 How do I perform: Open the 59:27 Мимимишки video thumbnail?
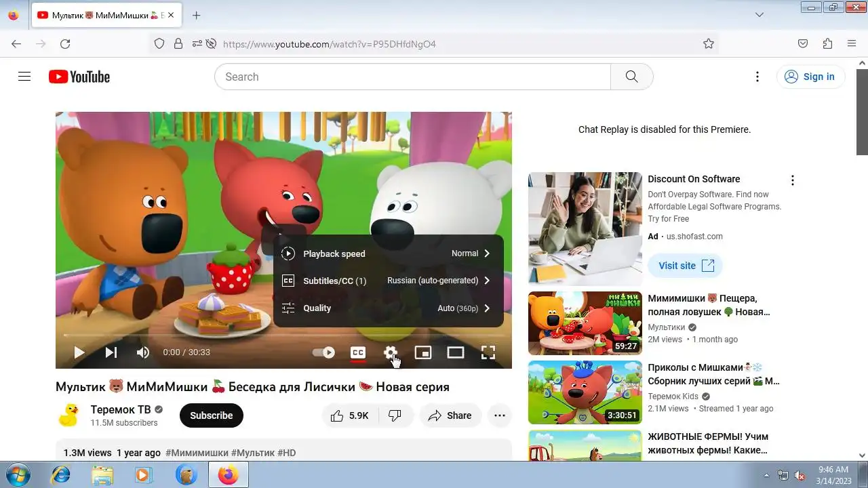(x=585, y=323)
